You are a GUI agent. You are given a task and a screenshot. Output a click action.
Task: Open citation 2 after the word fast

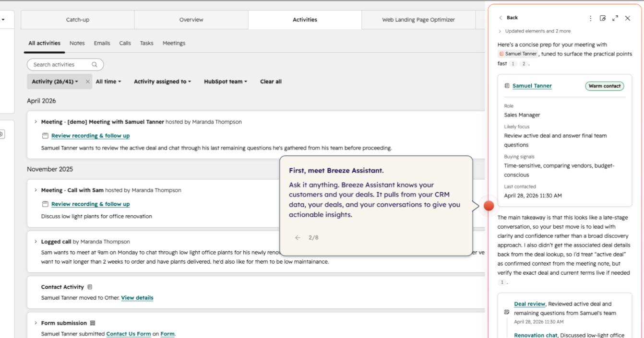(524, 64)
